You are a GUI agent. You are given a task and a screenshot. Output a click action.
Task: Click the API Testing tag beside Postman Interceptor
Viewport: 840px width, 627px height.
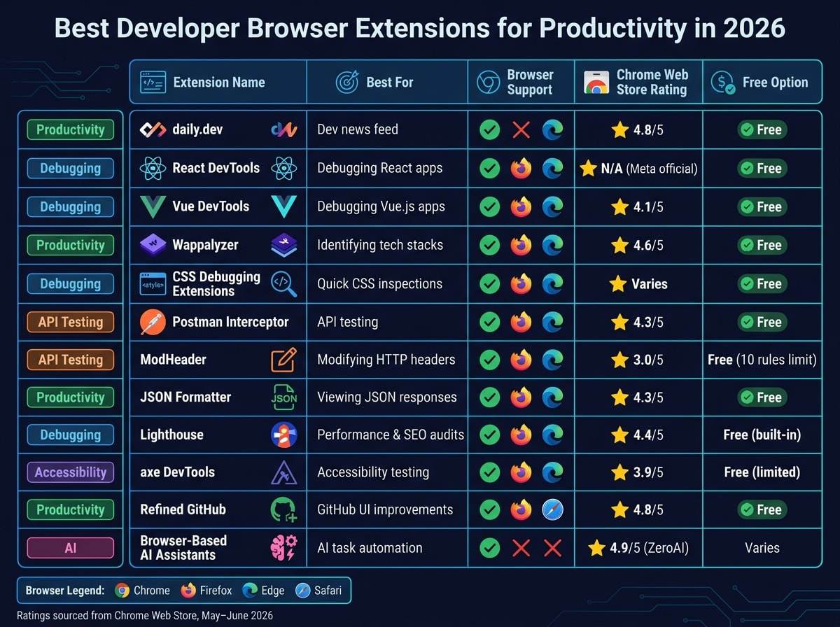pos(70,322)
